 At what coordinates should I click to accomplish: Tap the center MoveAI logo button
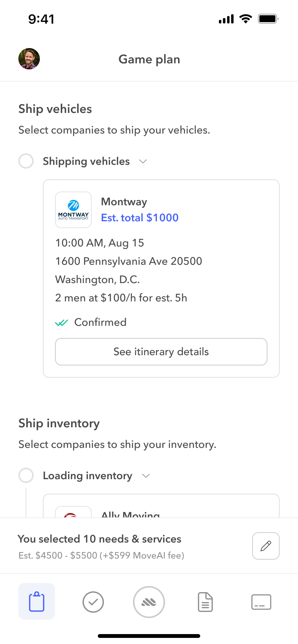149,602
